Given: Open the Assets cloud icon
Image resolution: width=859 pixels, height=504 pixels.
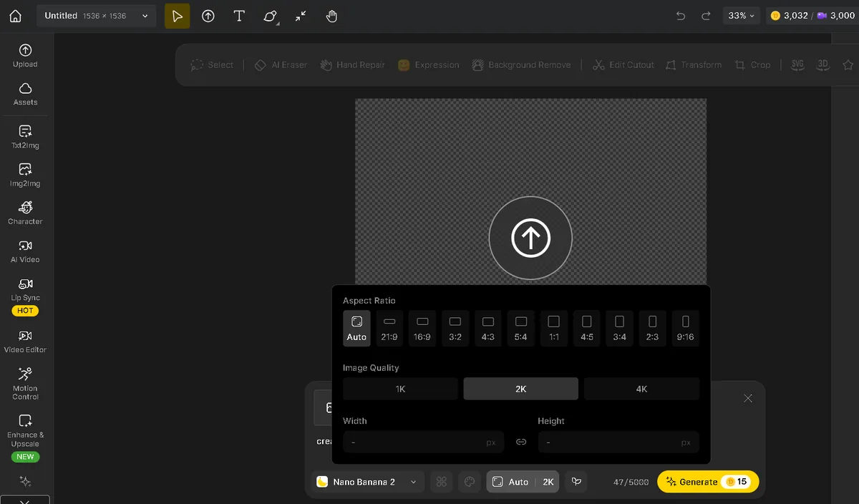Looking at the screenshot, I should pyautogui.click(x=25, y=93).
